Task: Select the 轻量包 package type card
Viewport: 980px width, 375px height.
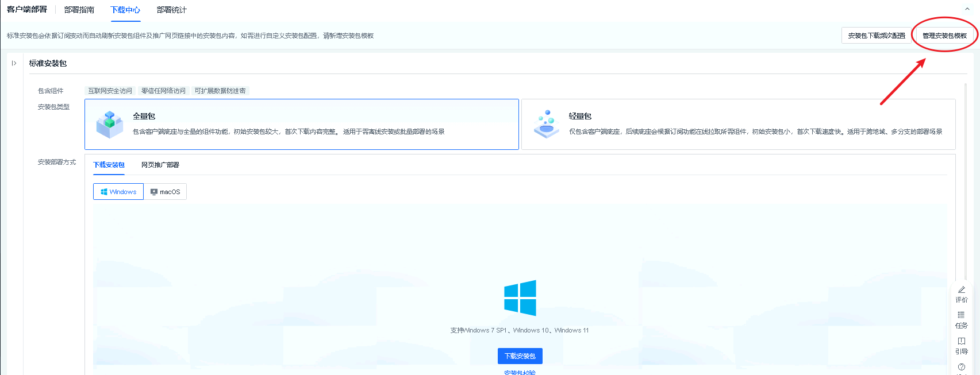Action: point(739,124)
